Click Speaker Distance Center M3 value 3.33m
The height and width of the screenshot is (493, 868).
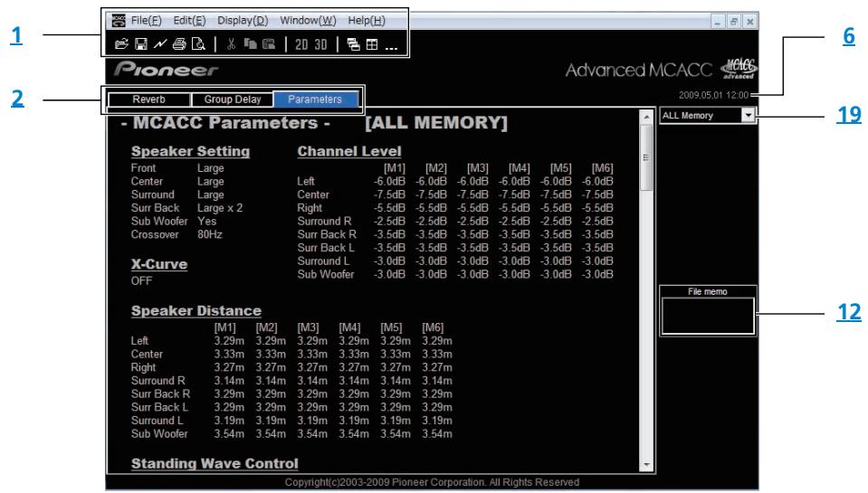pos(312,354)
